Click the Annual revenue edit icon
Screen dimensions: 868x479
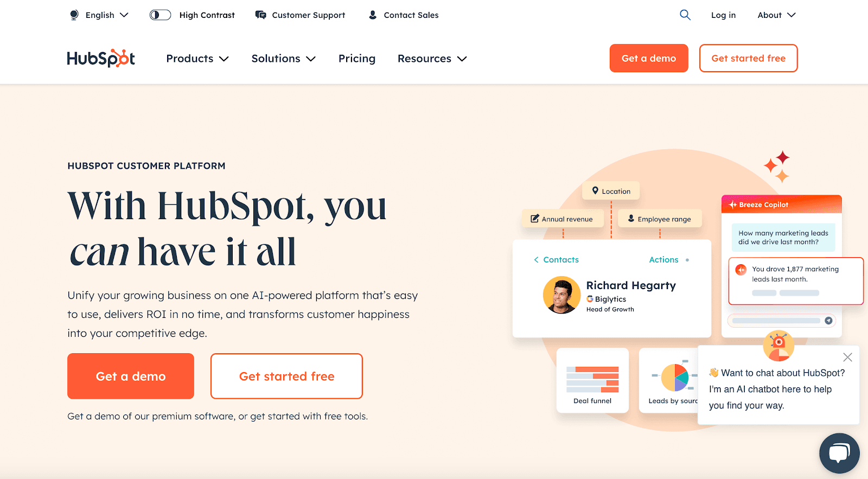(x=535, y=219)
